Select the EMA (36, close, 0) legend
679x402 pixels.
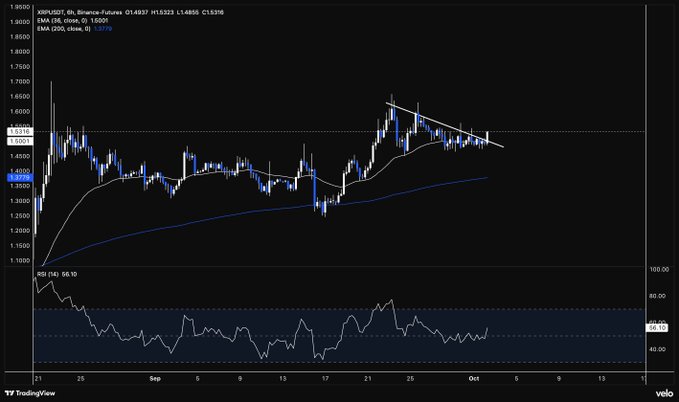(72, 20)
